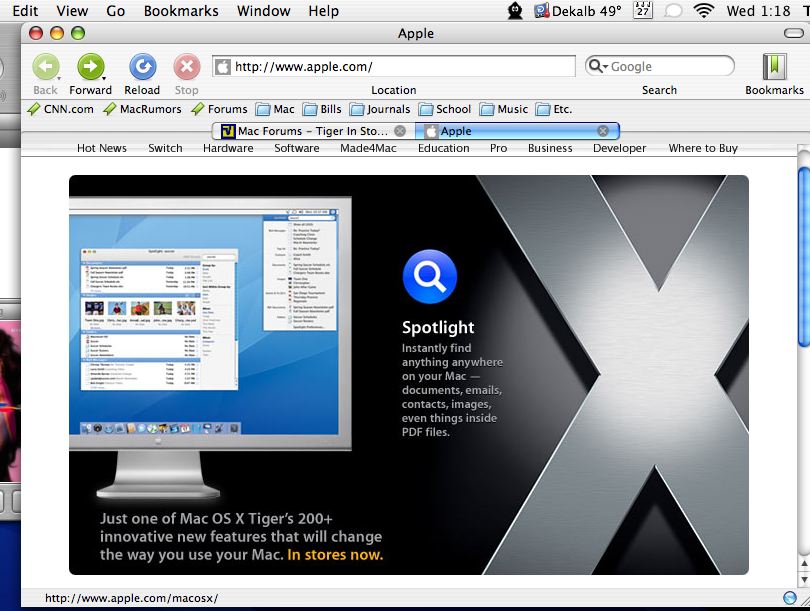This screenshot has height=611, width=810.
Task: Open the Bookmarks menu in the menu bar
Action: pos(181,11)
